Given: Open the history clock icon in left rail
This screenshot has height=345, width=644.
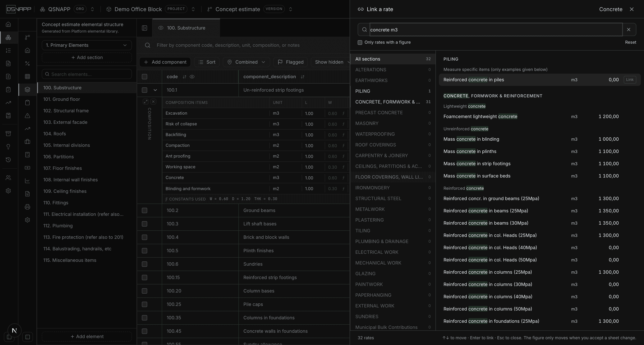Looking at the screenshot, I should pos(8,159).
